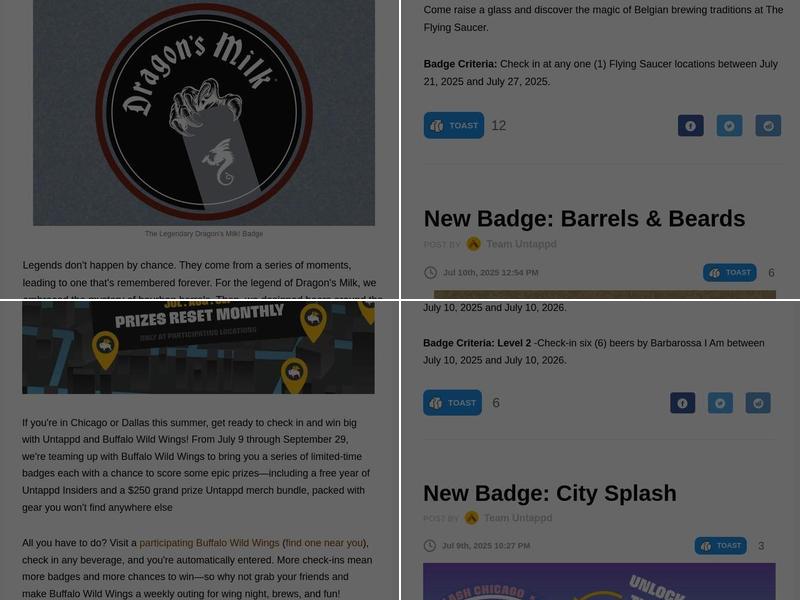
Task: Share Flying Saucer post on Reddit
Action: click(768, 126)
